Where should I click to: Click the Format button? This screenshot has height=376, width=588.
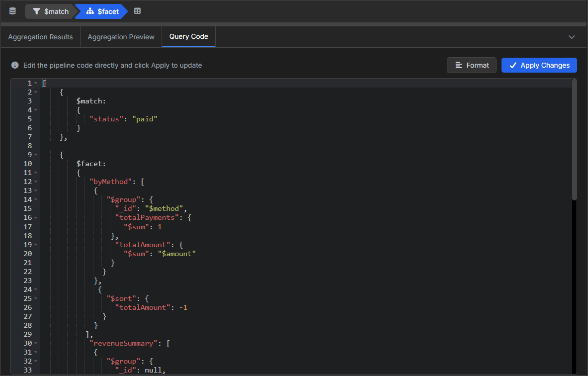(x=471, y=65)
